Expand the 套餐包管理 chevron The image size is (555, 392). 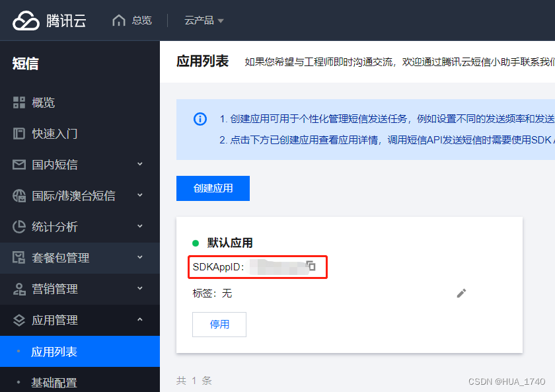click(140, 257)
